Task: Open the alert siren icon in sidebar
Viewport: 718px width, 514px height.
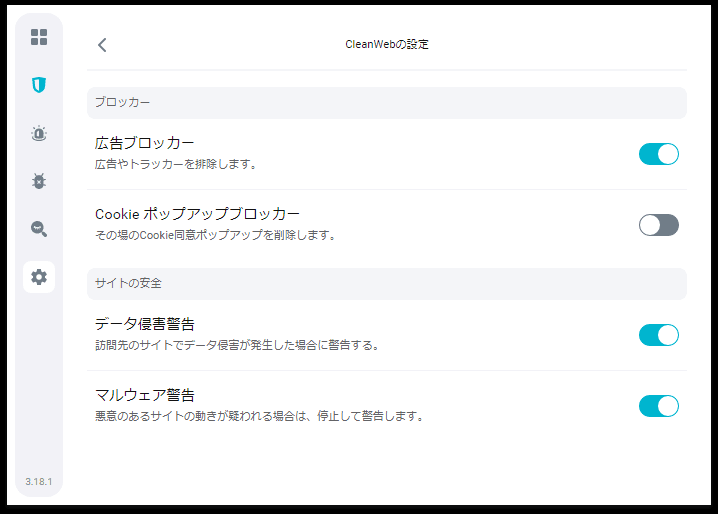Action: 39,133
